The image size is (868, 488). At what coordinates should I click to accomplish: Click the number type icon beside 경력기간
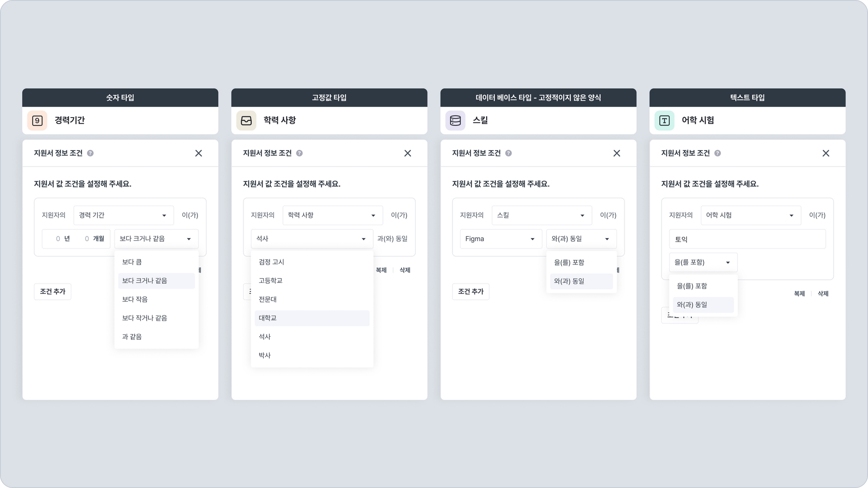coord(37,120)
